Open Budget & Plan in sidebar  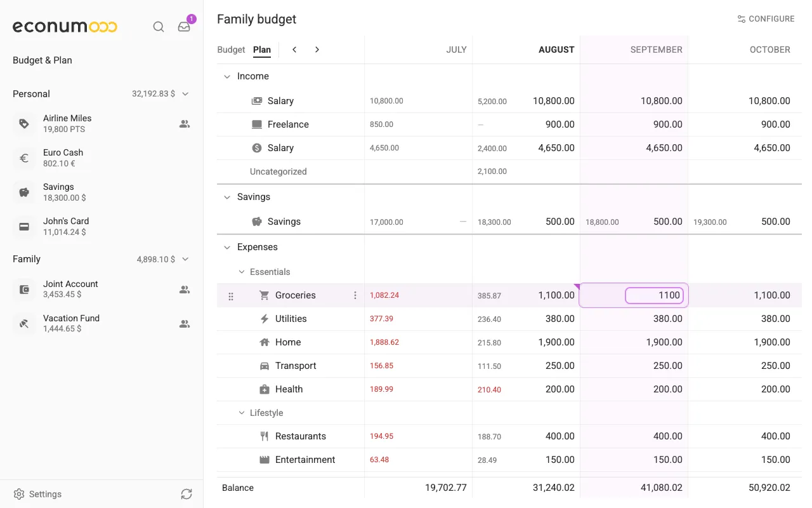coord(43,60)
